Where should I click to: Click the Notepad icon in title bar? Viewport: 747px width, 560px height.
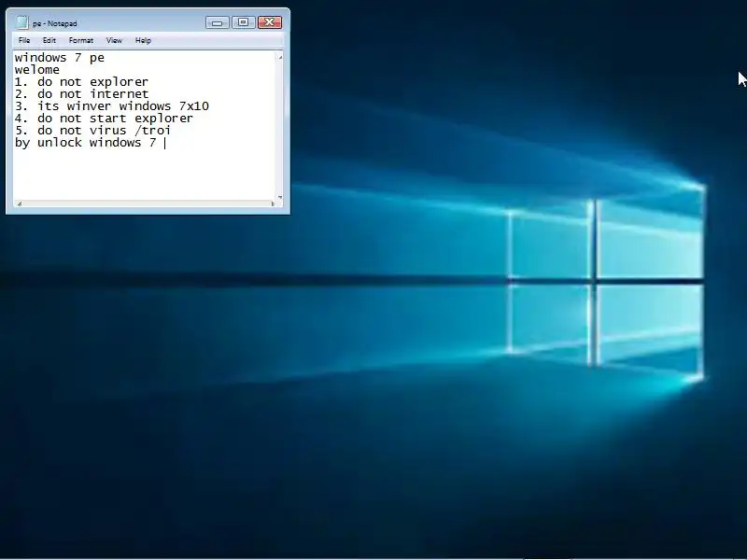click(21, 22)
